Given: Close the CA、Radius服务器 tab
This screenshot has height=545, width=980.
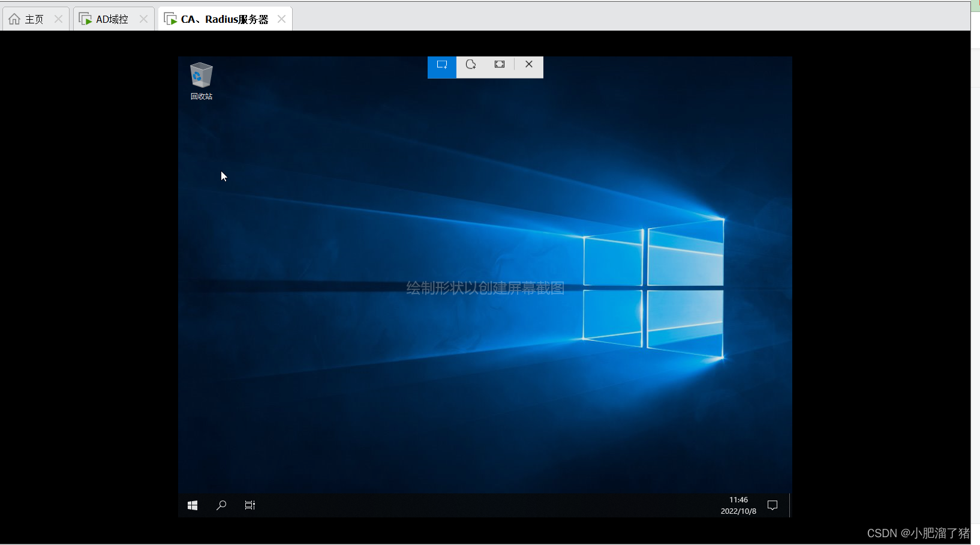Looking at the screenshot, I should pyautogui.click(x=281, y=19).
